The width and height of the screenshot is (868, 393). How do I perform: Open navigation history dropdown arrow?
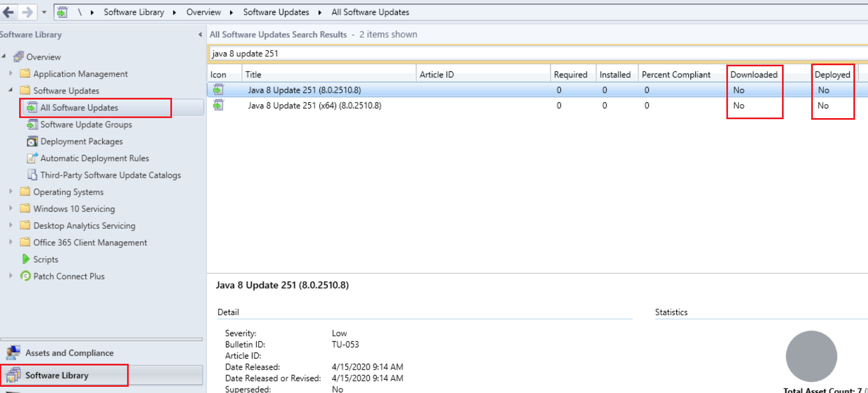[x=44, y=12]
